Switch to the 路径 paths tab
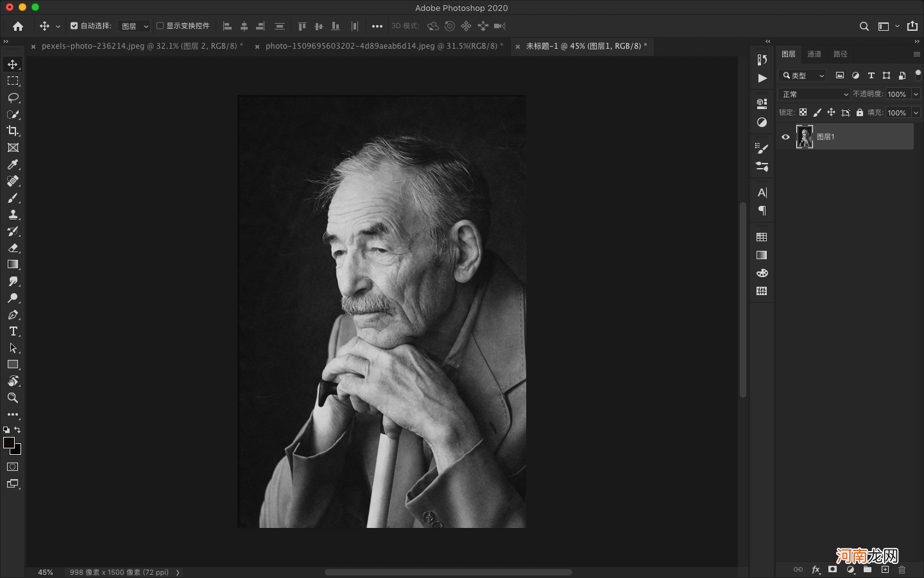Viewport: 924px width, 578px height. [x=841, y=54]
